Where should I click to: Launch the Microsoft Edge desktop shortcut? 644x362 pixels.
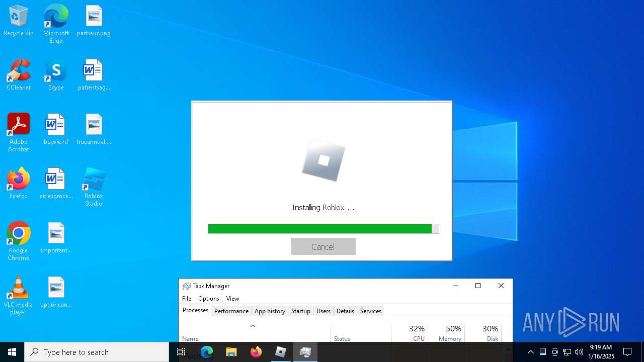click(x=56, y=24)
